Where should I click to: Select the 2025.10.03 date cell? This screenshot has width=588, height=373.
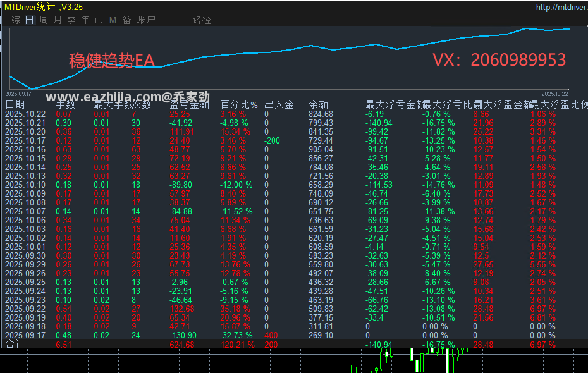(25, 229)
